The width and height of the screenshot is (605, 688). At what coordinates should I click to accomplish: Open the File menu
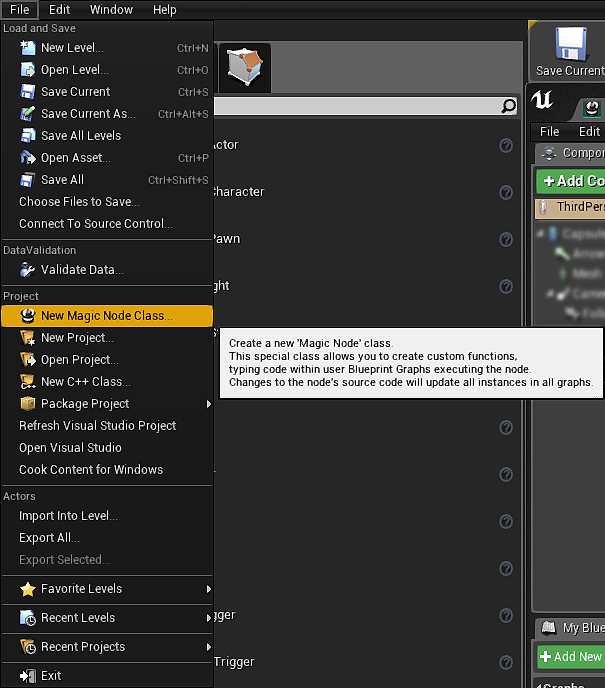(x=20, y=10)
